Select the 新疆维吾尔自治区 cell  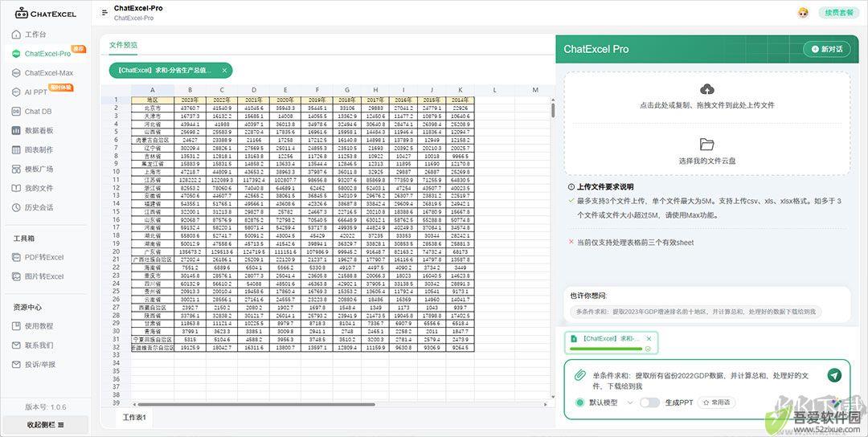pyautogui.click(x=153, y=347)
